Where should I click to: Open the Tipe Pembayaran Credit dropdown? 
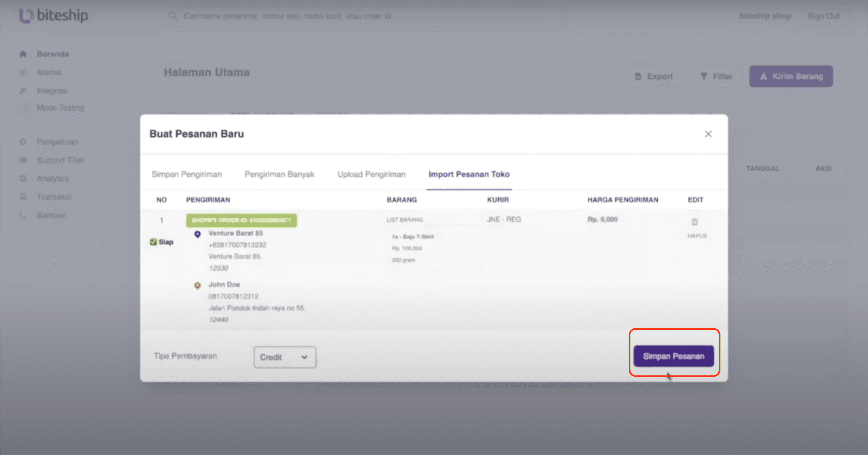[285, 357]
